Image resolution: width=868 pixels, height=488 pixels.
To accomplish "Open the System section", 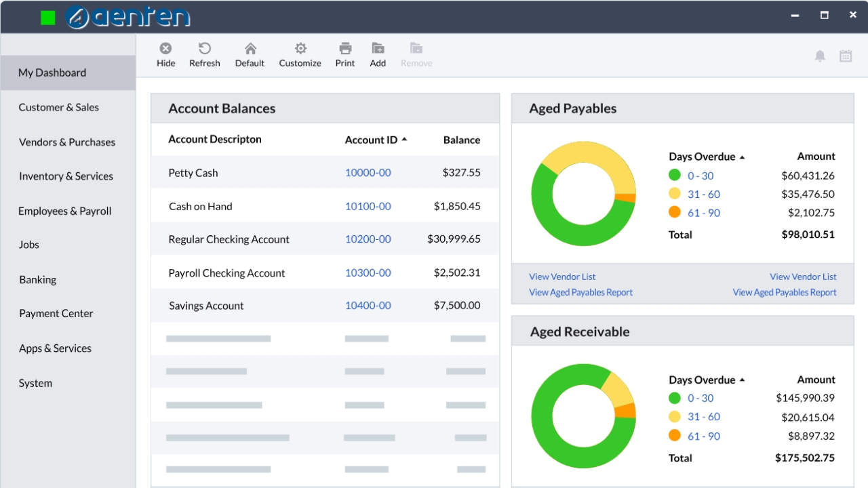I will (x=35, y=383).
